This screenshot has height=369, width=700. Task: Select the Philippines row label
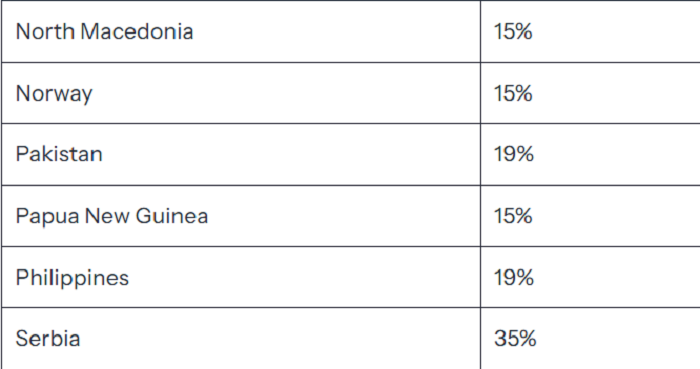72,278
